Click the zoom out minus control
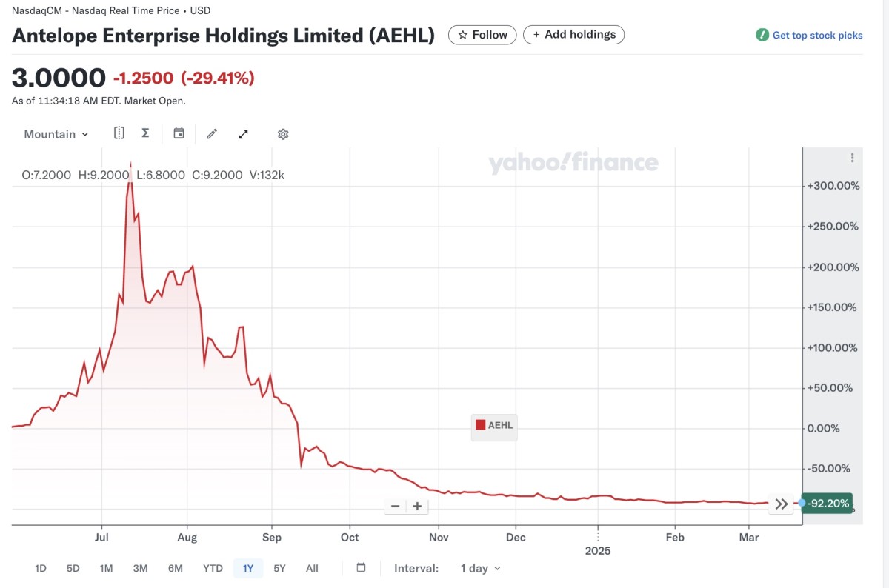Image resolution: width=889 pixels, height=588 pixels. pyautogui.click(x=396, y=505)
